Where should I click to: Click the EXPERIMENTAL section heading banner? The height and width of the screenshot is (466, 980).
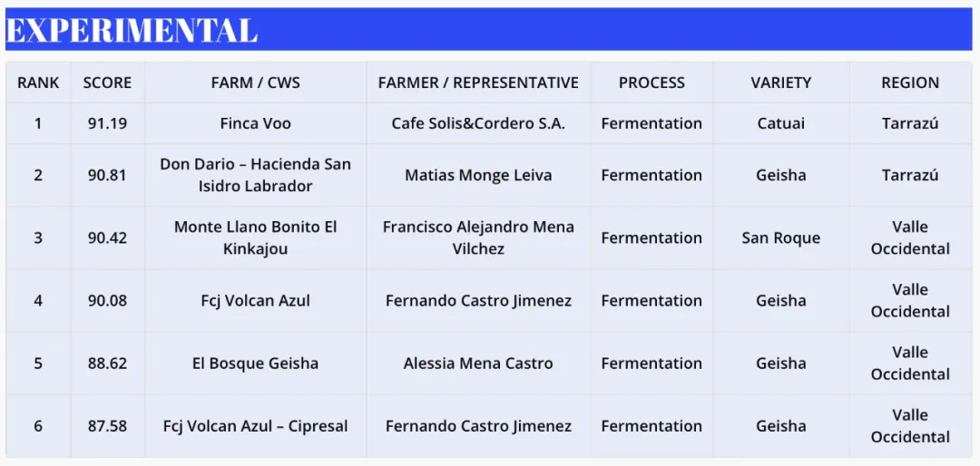click(x=489, y=29)
